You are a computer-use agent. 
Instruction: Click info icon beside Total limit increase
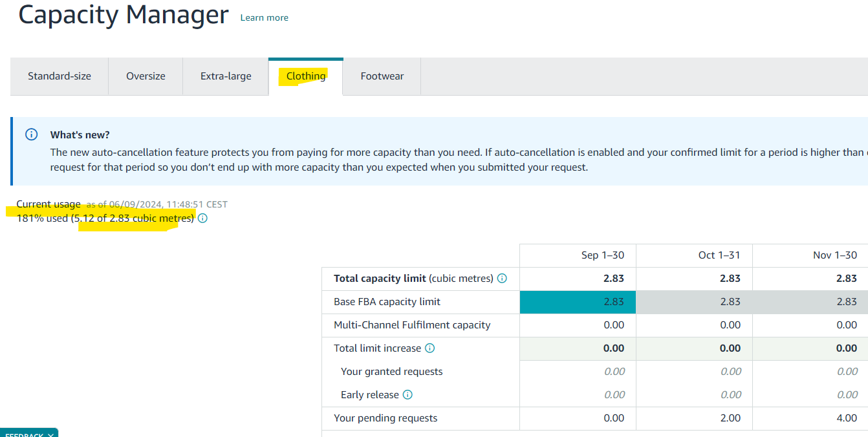[x=429, y=348]
